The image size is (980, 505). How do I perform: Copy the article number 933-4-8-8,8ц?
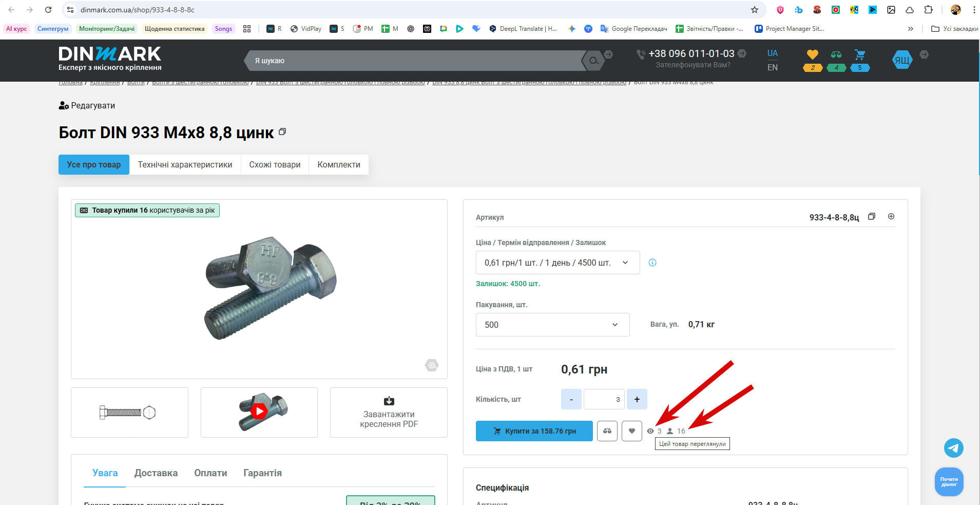tap(872, 216)
